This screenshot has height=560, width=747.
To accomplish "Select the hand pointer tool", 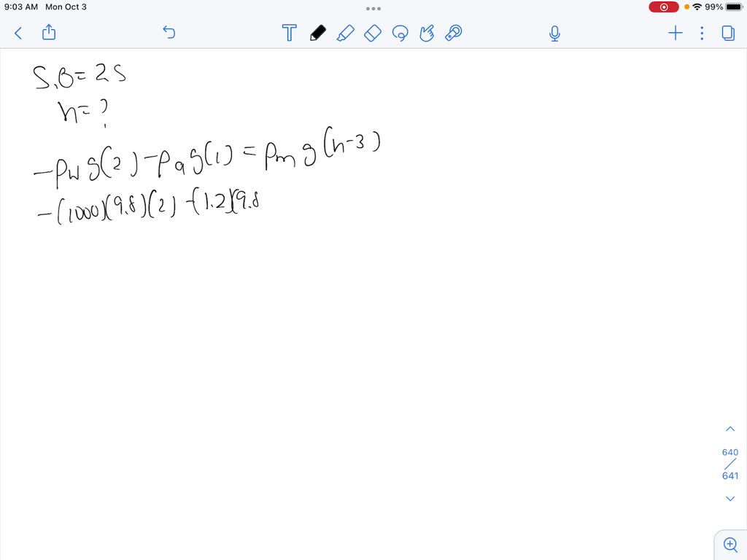I will pyautogui.click(x=427, y=33).
